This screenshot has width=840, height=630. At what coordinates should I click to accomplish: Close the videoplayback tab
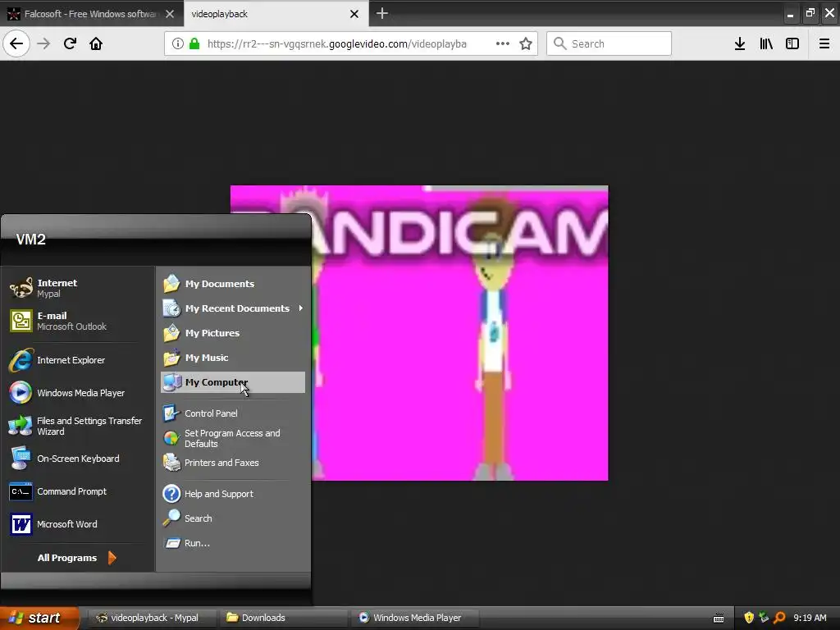tap(354, 14)
